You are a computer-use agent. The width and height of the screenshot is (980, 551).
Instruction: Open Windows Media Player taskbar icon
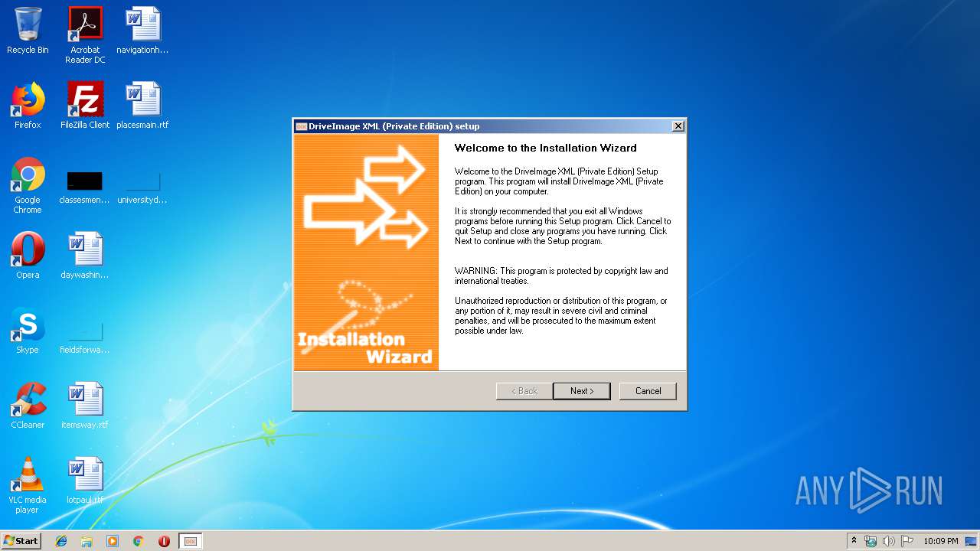click(113, 541)
